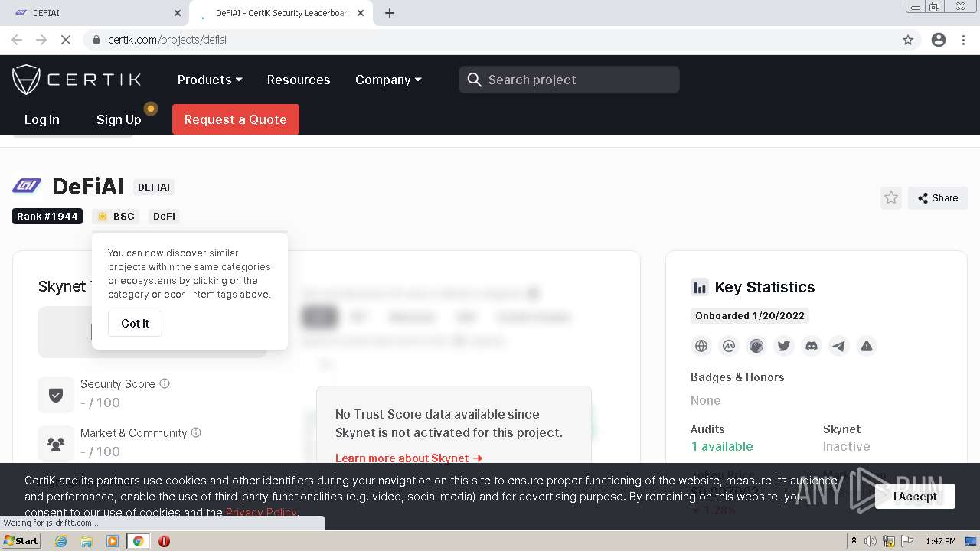The height and width of the screenshot is (551, 980).
Task: Click the taskbar clock 1:47 PM
Action: (x=941, y=541)
